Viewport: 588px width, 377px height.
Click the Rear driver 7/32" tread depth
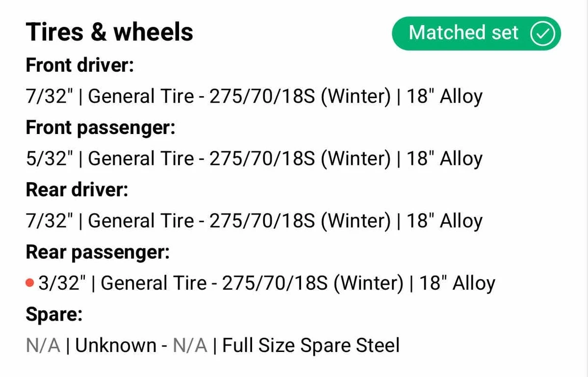point(49,221)
